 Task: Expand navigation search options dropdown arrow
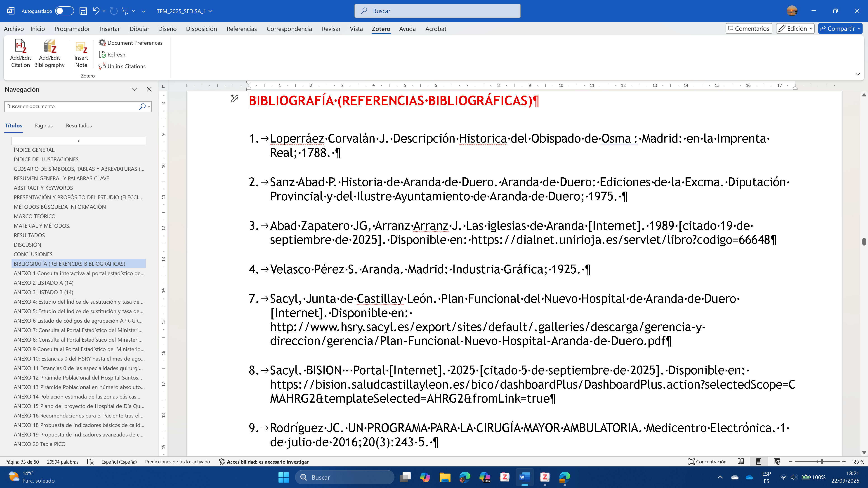tap(149, 107)
